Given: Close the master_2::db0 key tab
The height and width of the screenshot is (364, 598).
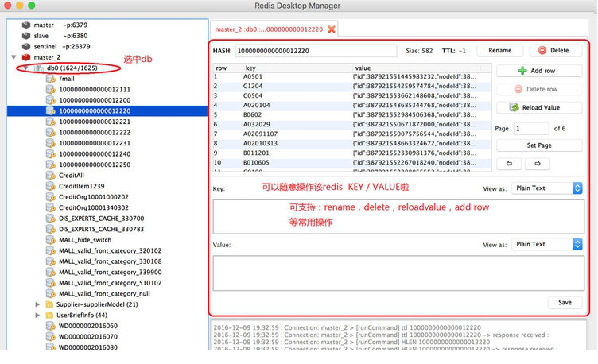Looking at the screenshot, I should tap(332, 29).
